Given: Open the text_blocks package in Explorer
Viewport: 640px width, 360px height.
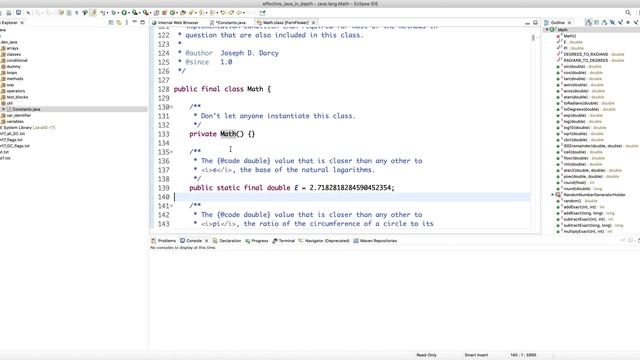Looking at the screenshot, I should coord(15,97).
